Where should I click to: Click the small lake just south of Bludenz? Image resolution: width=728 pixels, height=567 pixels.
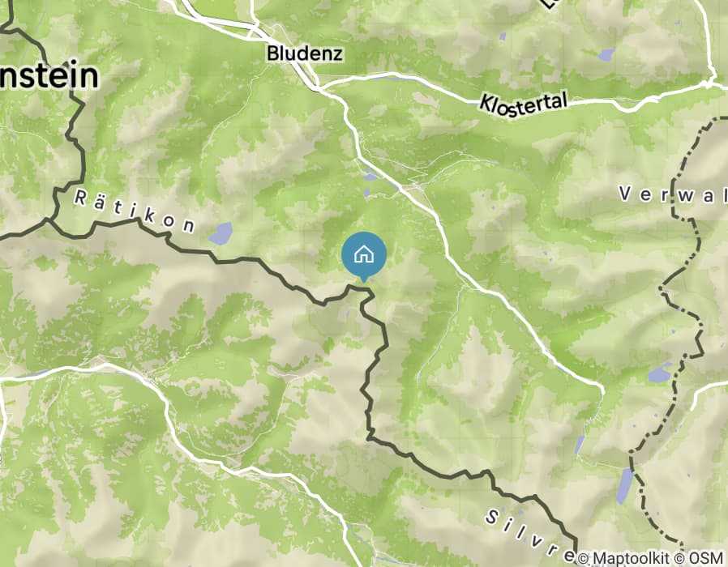click(x=370, y=177)
